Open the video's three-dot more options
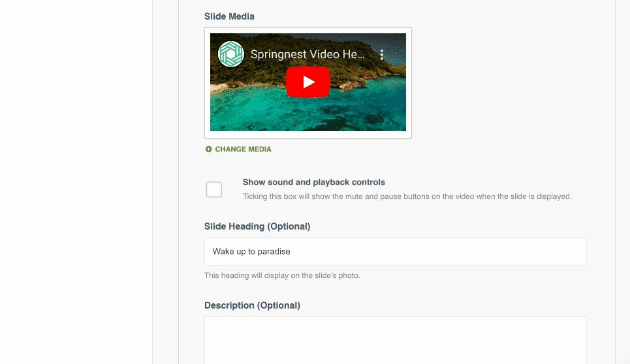 382,55
